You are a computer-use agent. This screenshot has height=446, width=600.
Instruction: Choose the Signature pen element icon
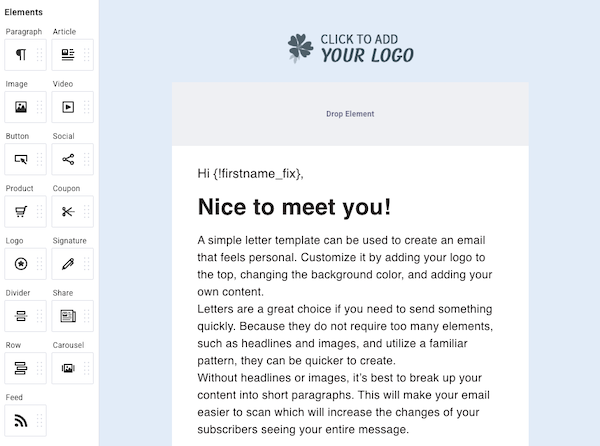(x=68, y=264)
